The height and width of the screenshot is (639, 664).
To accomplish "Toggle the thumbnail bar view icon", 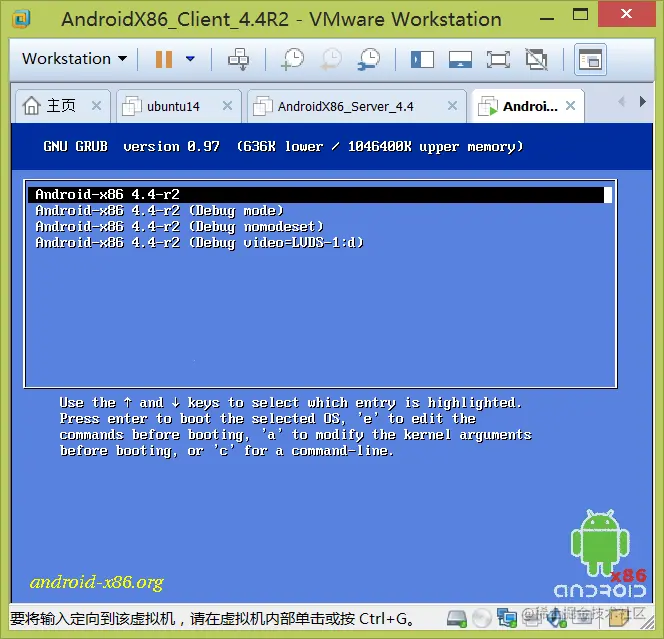I will coord(460,59).
